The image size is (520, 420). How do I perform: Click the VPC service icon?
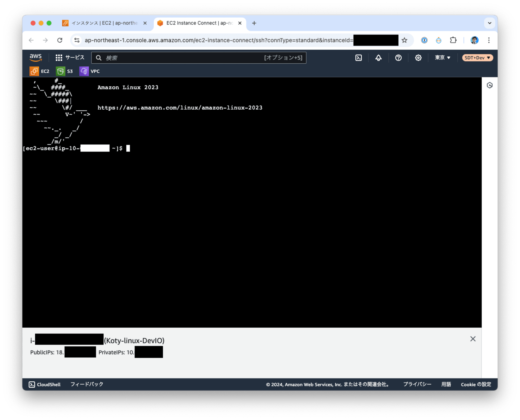point(84,71)
